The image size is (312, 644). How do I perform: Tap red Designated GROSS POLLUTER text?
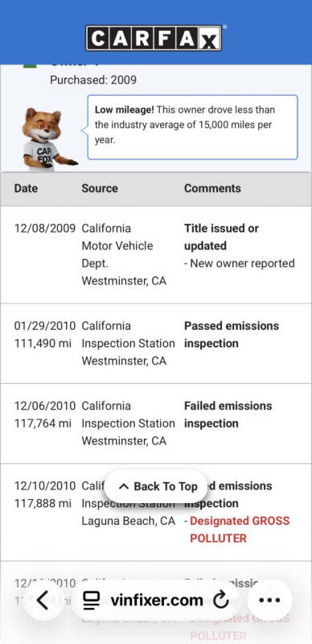pos(240,530)
